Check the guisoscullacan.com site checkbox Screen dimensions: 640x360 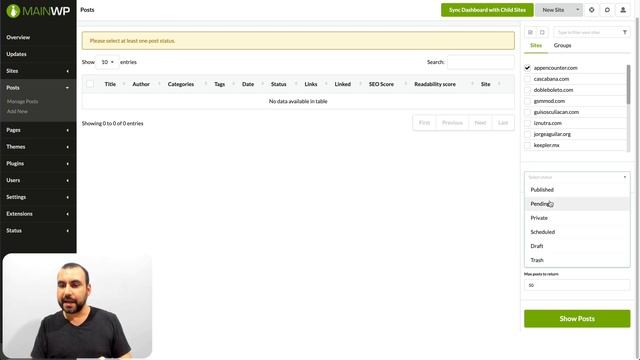[527, 112]
